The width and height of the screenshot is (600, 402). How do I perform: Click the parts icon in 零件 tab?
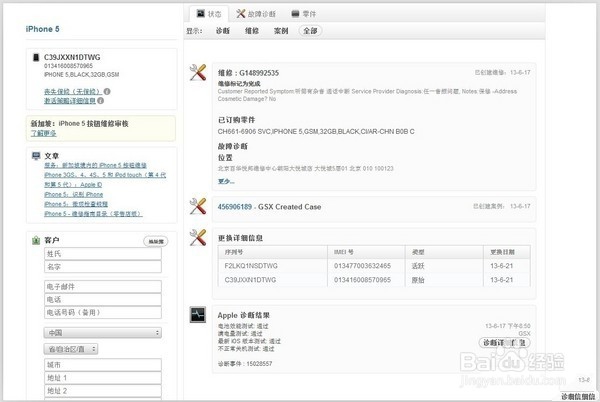[x=295, y=14]
